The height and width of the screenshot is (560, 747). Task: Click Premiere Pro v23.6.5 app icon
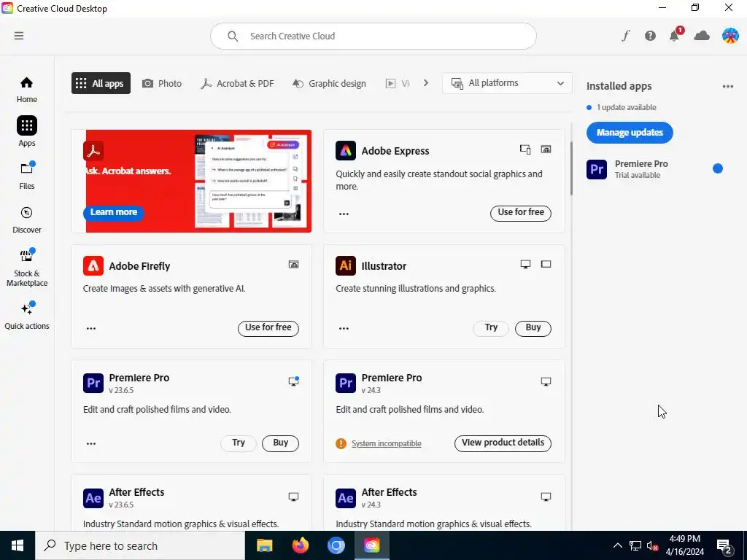(x=93, y=383)
